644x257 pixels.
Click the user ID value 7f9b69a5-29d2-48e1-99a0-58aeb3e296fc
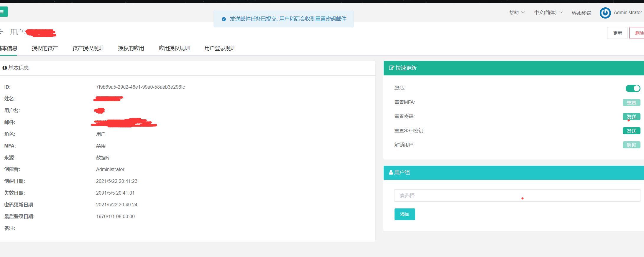coord(140,87)
